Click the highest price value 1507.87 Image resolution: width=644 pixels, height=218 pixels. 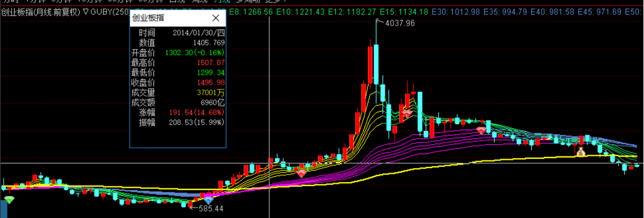point(211,62)
